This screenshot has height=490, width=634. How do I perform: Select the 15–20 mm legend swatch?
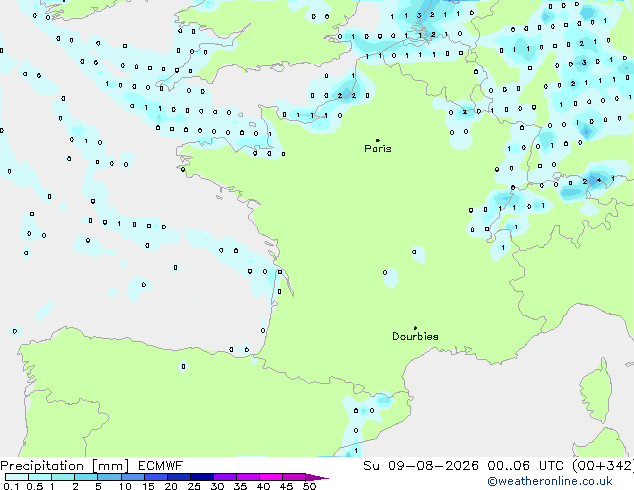(x=155, y=477)
